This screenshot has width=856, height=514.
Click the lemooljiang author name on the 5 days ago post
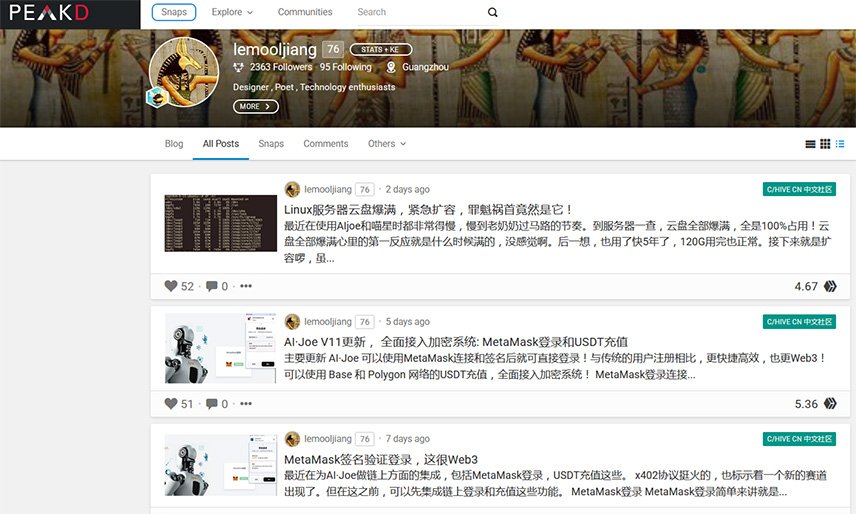coord(328,321)
